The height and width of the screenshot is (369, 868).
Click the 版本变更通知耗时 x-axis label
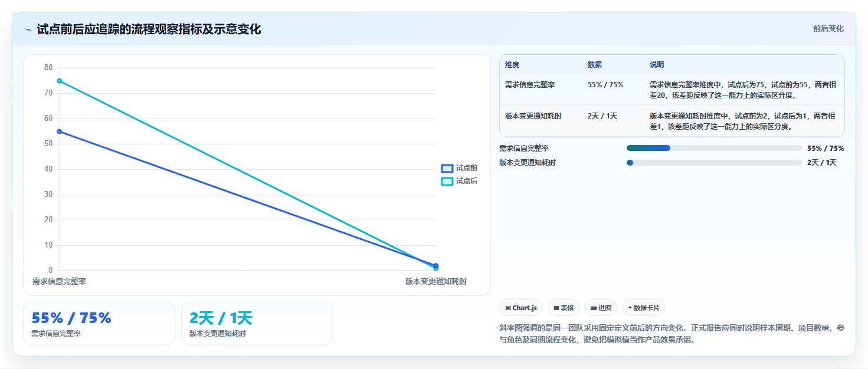(x=436, y=282)
